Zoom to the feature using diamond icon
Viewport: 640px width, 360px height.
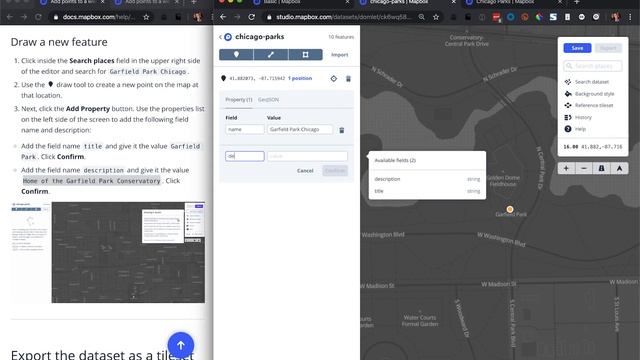click(333, 78)
